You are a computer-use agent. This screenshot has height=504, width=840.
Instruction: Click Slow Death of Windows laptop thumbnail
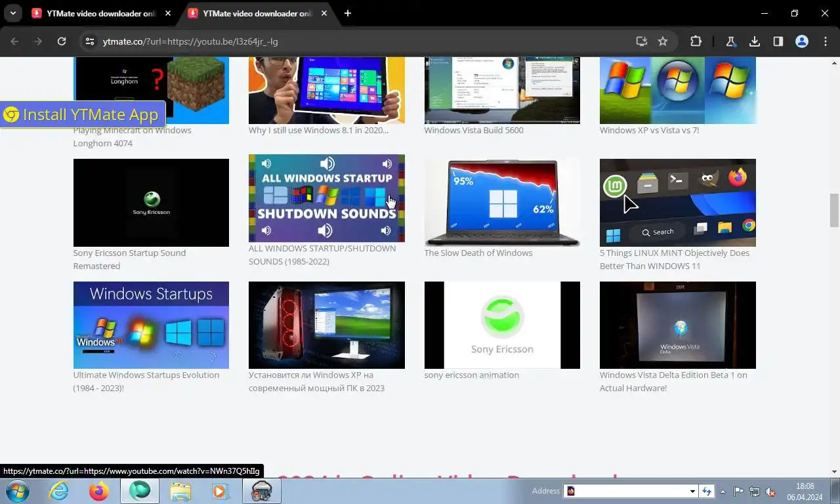(x=502, y=203)
